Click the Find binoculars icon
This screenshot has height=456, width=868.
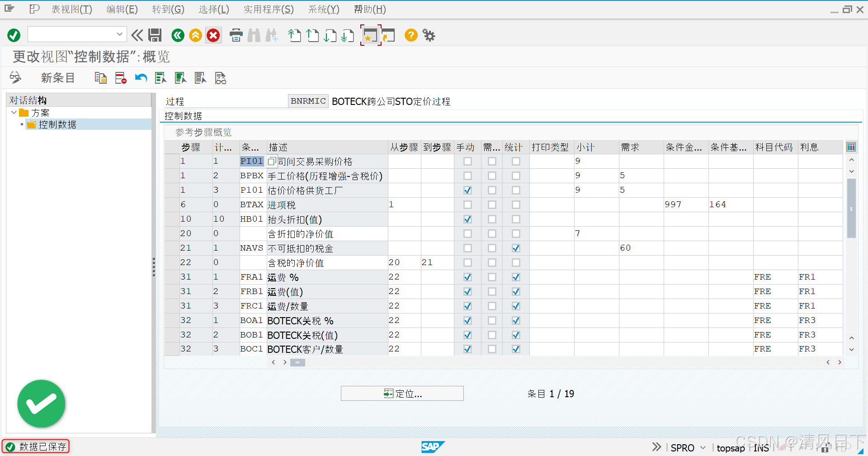coord(254,35)
